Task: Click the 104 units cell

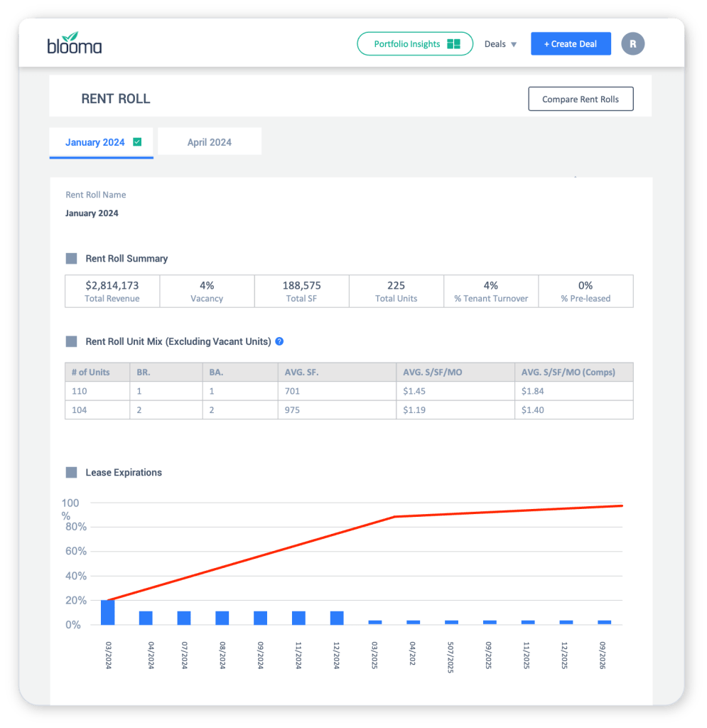Action: 97,410
